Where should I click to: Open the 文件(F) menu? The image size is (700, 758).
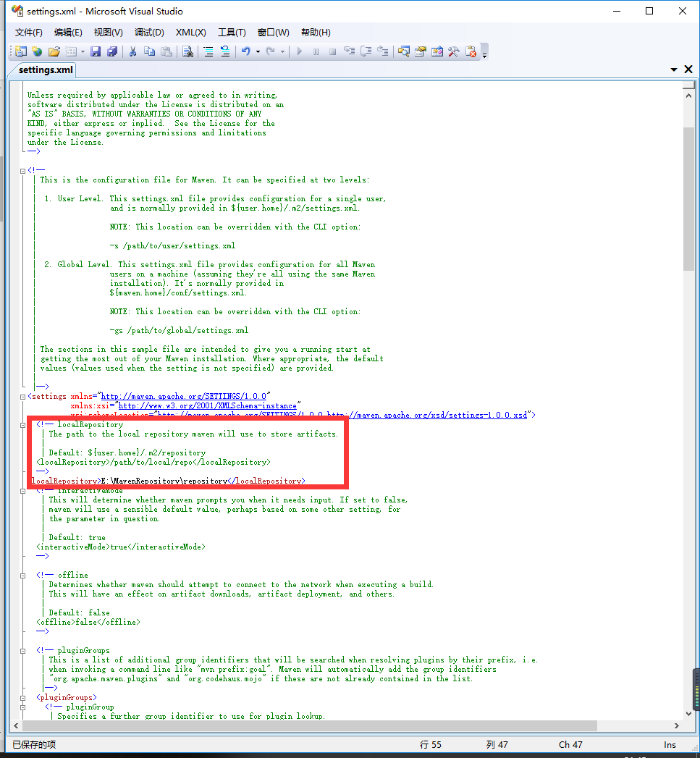[28, 33]
